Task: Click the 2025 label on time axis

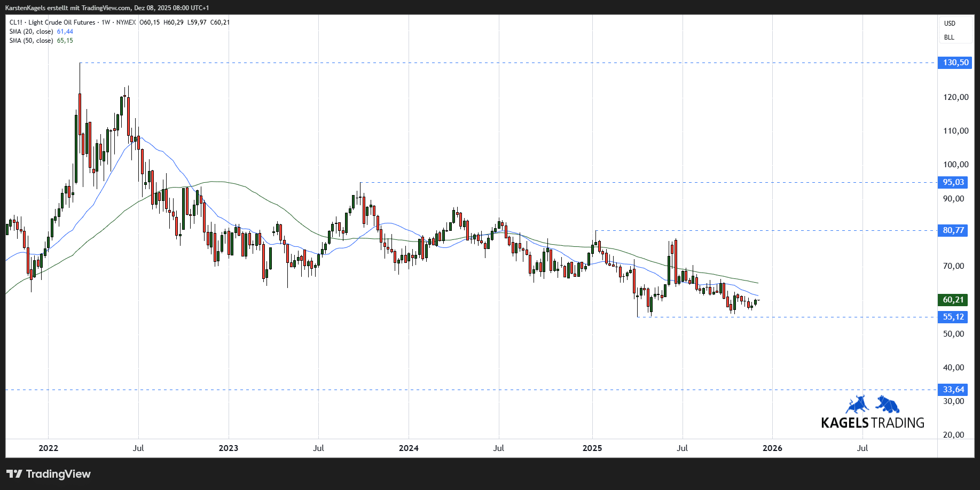Action: click(x=592, y=448)
